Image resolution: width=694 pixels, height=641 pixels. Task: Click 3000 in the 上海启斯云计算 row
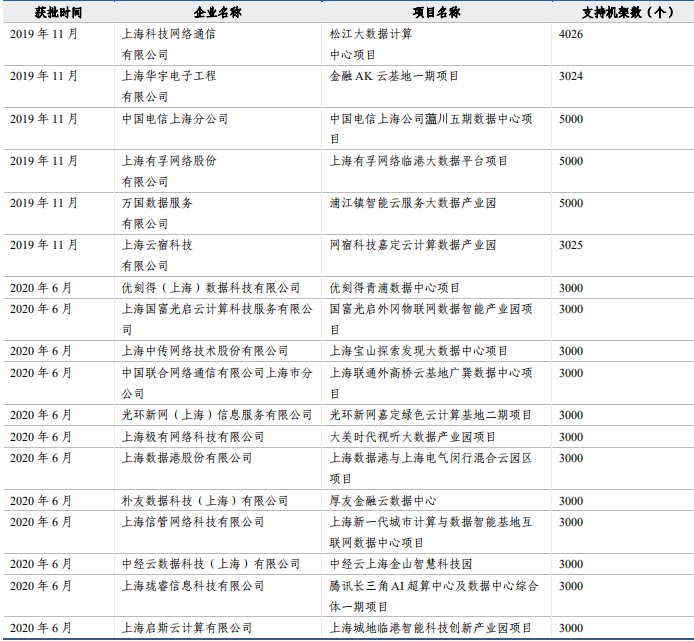pos(571,628)
